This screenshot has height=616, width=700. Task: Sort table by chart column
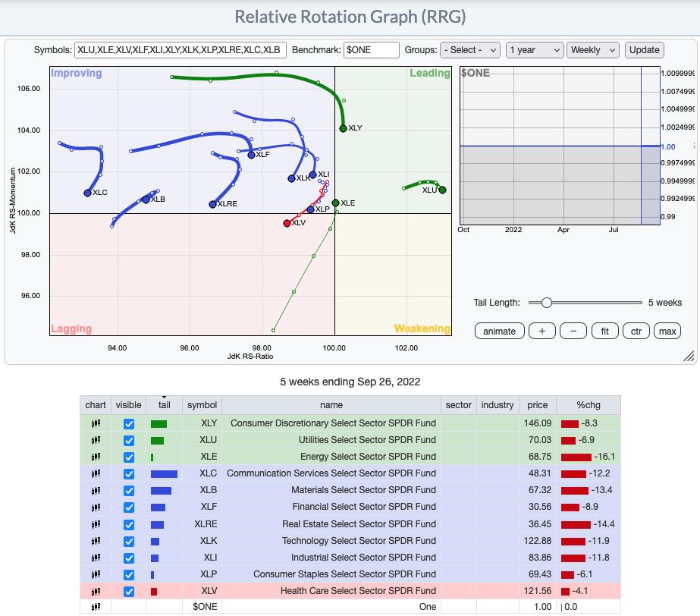96,405
